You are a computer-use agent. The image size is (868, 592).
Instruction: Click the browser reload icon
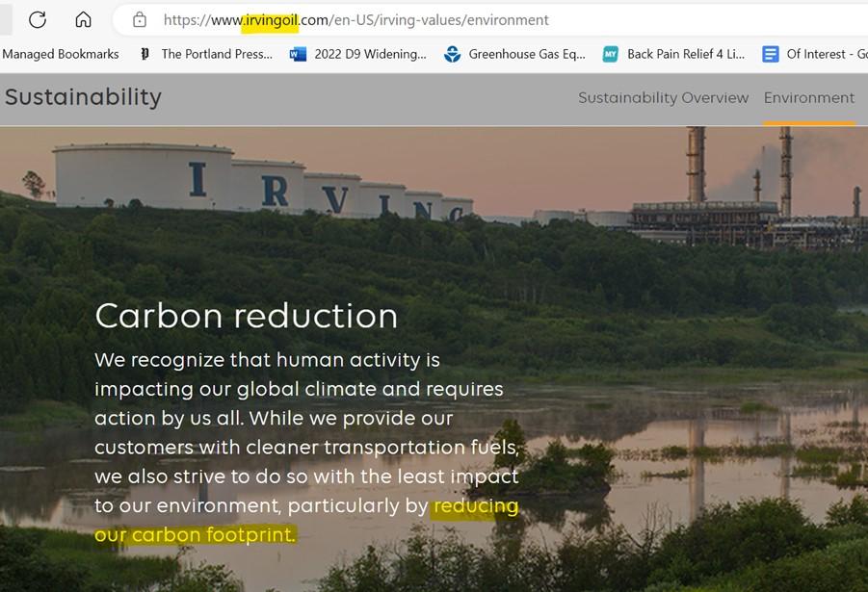tap(37, 20)
